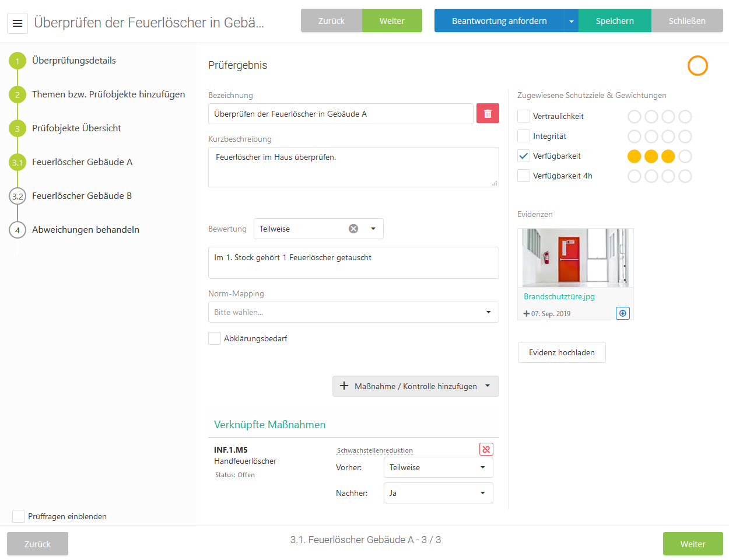Enable the Vertraulichkeit checkbox

coord(524,116)
